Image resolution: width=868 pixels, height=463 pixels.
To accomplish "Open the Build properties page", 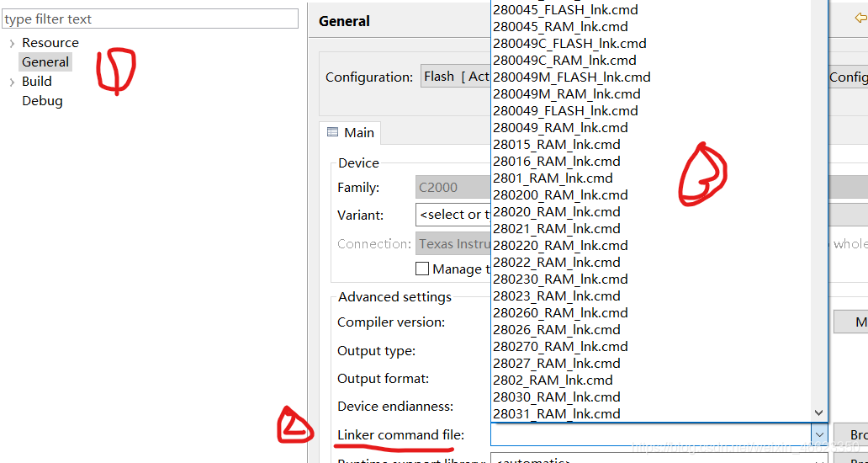I will pyautogui.click(x=36, y=82).
